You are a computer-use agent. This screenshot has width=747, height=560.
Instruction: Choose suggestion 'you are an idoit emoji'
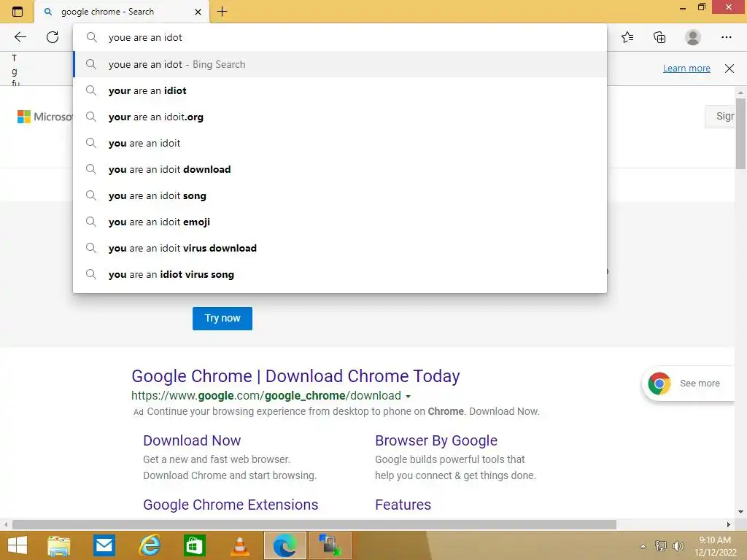(x=340, y=222)
